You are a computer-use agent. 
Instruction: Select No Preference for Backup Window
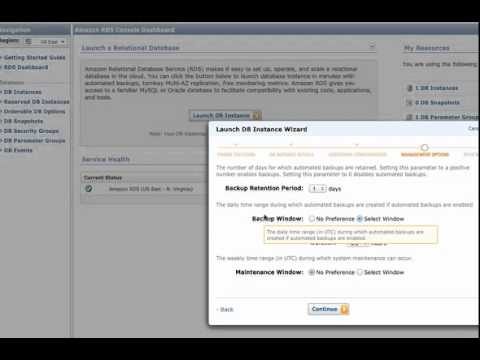312,219
